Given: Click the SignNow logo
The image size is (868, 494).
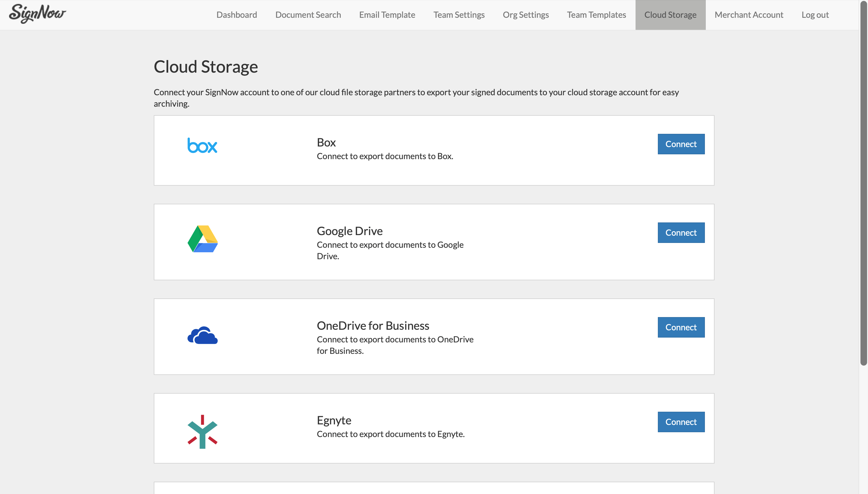Looking at the screenshot, I should pyautogui.click(x=37, y=14).
